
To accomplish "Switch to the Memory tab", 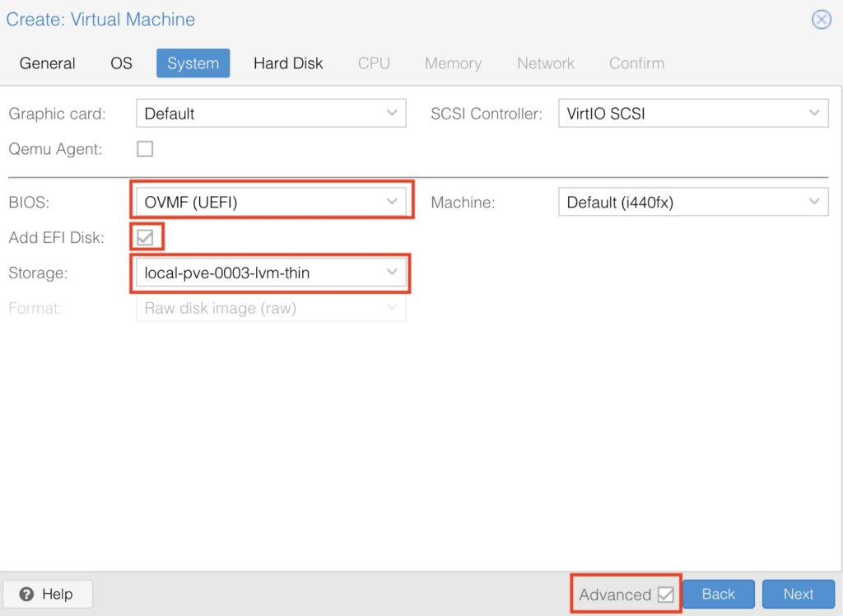I will click(x=454, y=63).
